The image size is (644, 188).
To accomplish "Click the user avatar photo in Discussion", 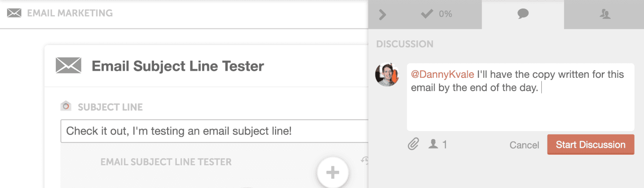I will [387, 75].
